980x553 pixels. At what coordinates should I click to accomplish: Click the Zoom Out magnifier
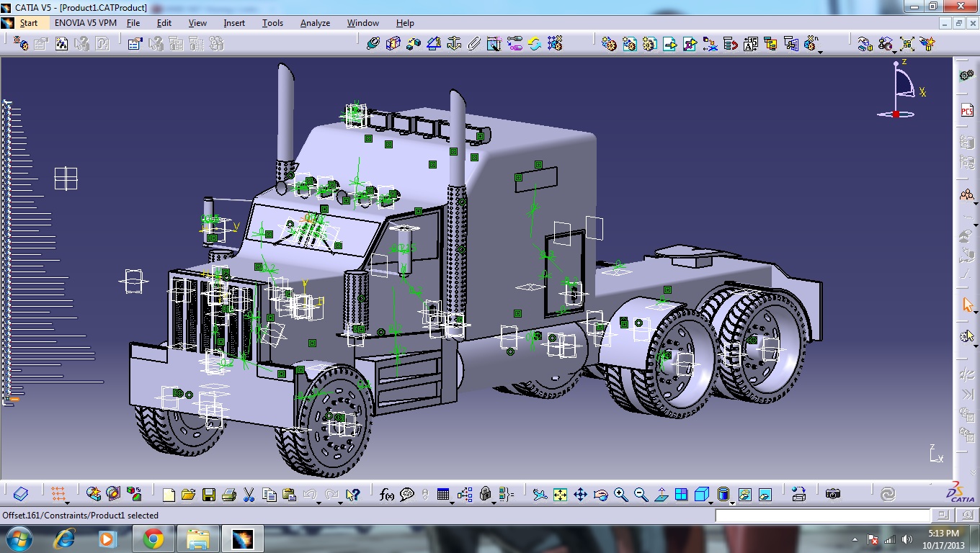[641, 495]
